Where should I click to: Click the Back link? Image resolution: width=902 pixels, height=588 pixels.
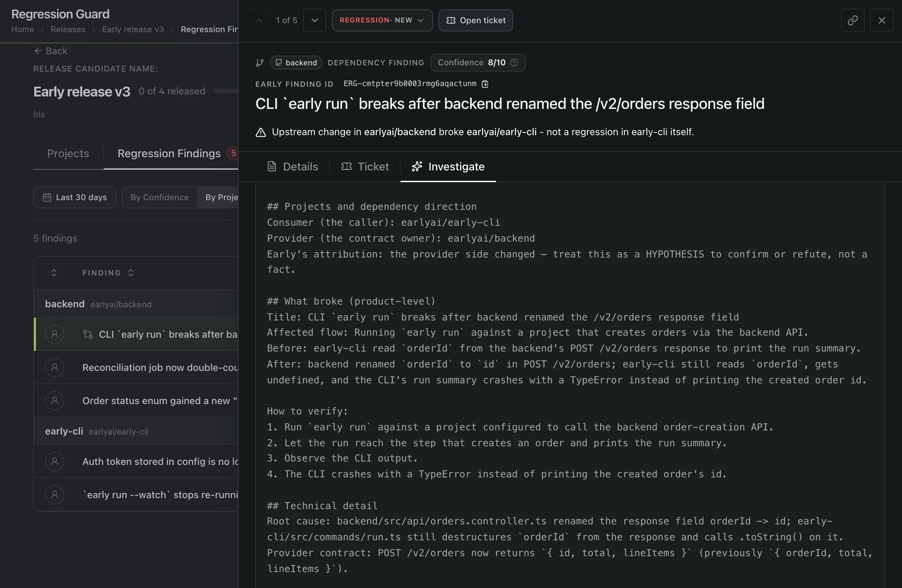[50, 51]
